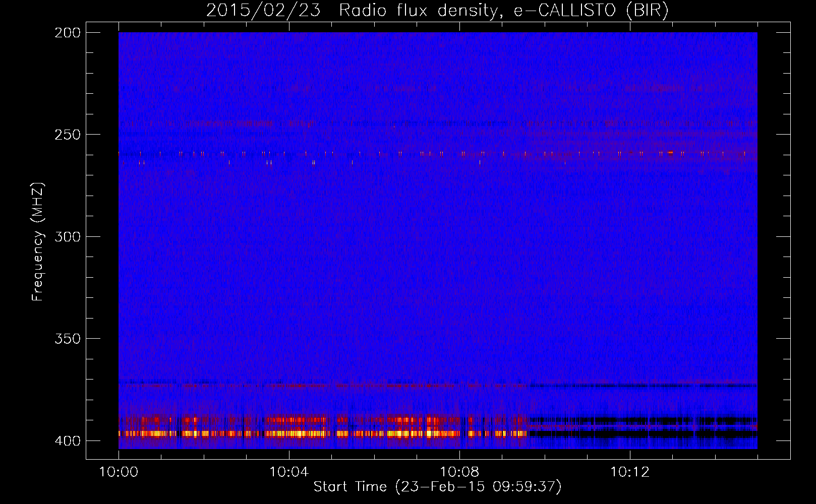
Task: Pick the 300 frequency tick label
Action: [x=67, y=236]
